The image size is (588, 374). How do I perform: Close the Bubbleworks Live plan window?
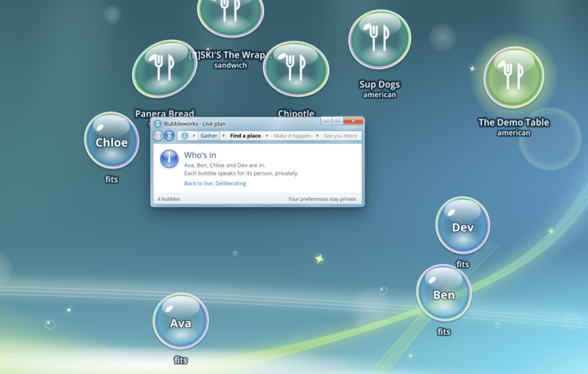click(353, 121)
